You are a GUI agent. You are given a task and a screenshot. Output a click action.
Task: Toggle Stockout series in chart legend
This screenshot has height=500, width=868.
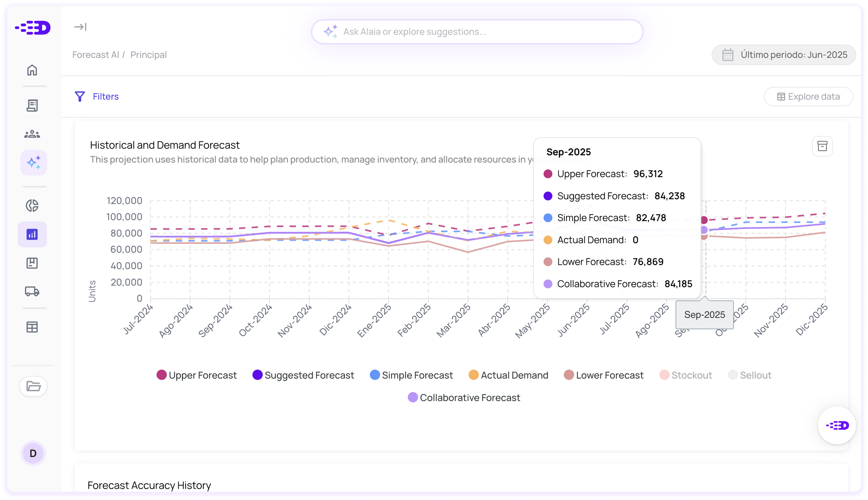coord(686,375)
